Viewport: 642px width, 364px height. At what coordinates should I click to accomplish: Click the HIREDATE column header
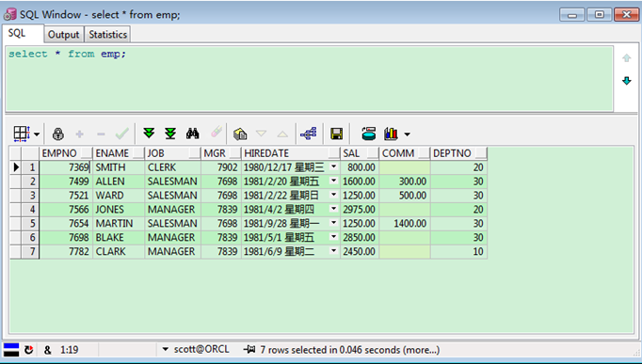click(x=291, y=153)
